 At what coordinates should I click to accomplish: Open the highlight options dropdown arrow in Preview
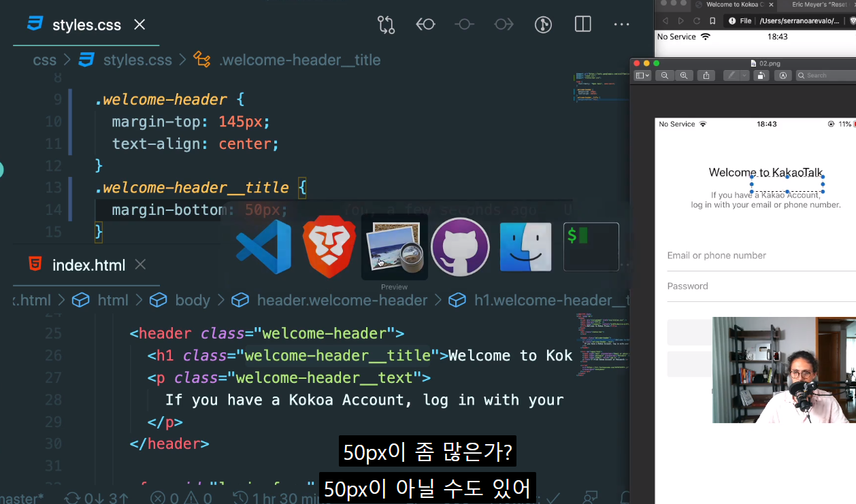(745, 75)
